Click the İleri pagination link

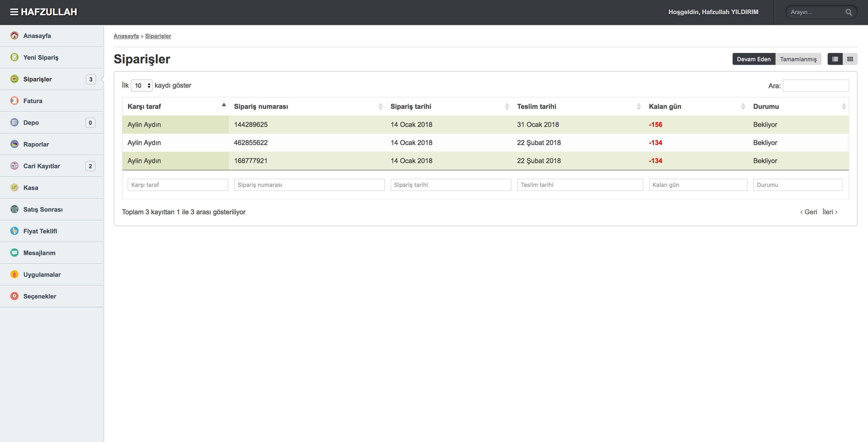click(829, 212)
